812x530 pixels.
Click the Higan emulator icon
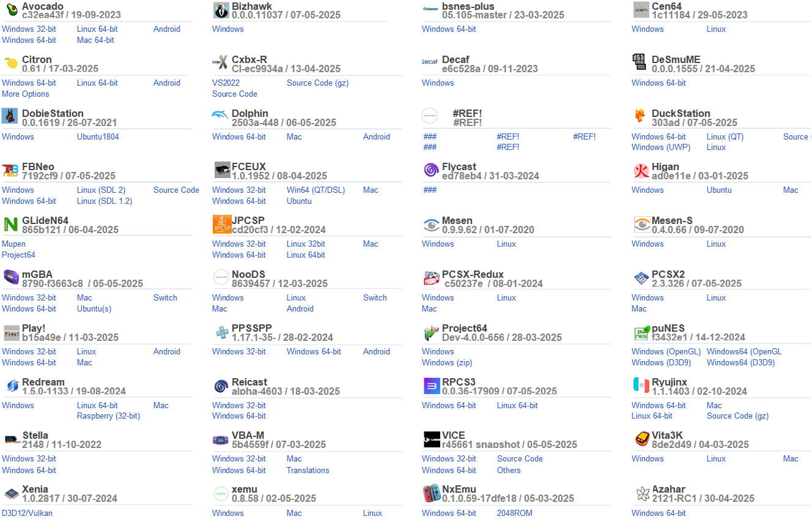641,170
